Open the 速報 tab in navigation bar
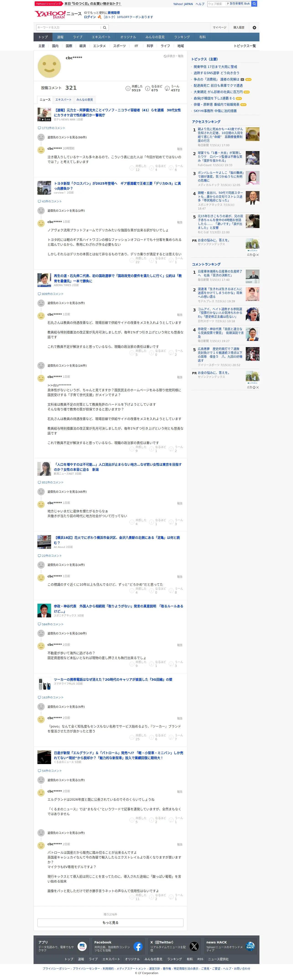Viewport: 293px width, 980px height. (60, 37)
